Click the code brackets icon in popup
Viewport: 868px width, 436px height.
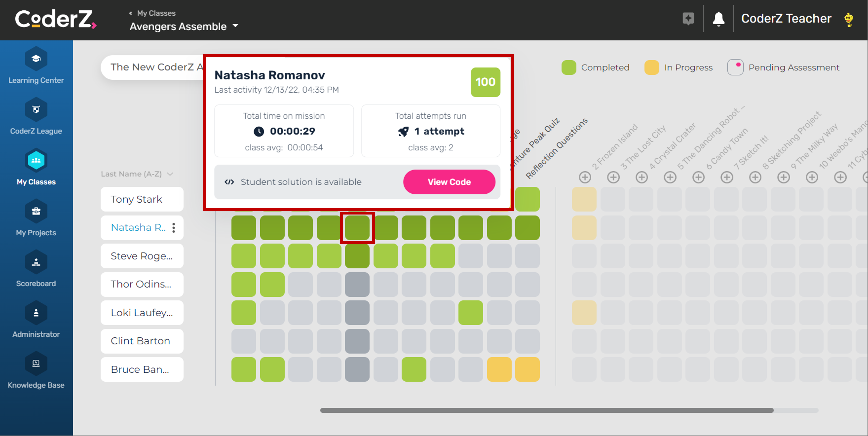click(x=229, y=182)
